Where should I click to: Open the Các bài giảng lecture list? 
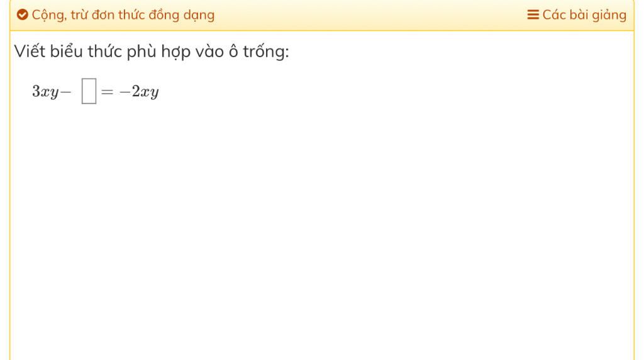[x=577, y=15]
